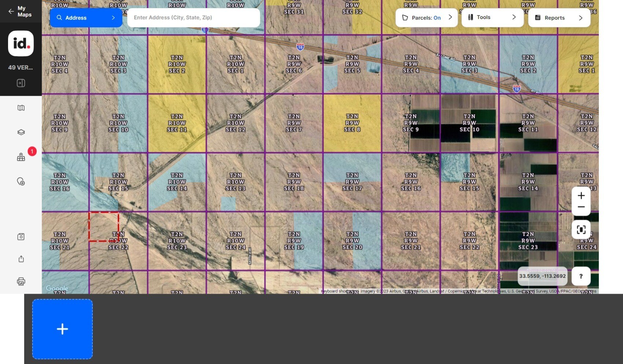
Task: Zoom out of the map
Action: [581, 207]
